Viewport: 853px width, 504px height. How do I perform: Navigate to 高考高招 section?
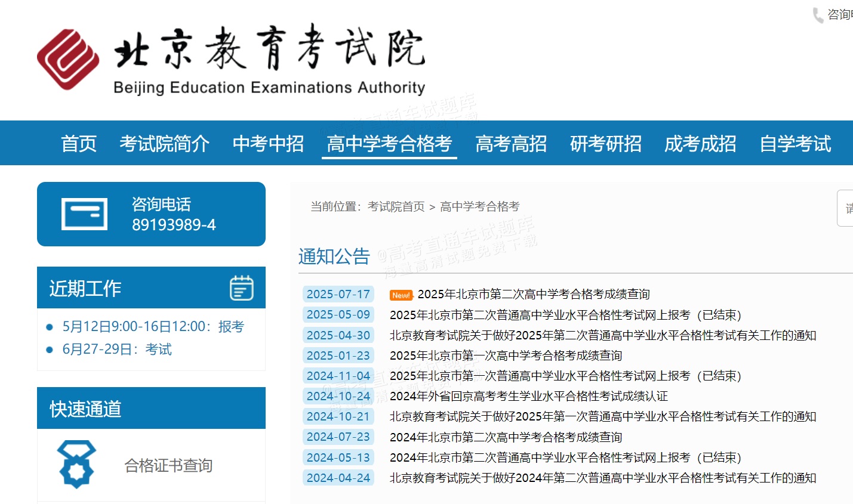(x=511, y=144)
